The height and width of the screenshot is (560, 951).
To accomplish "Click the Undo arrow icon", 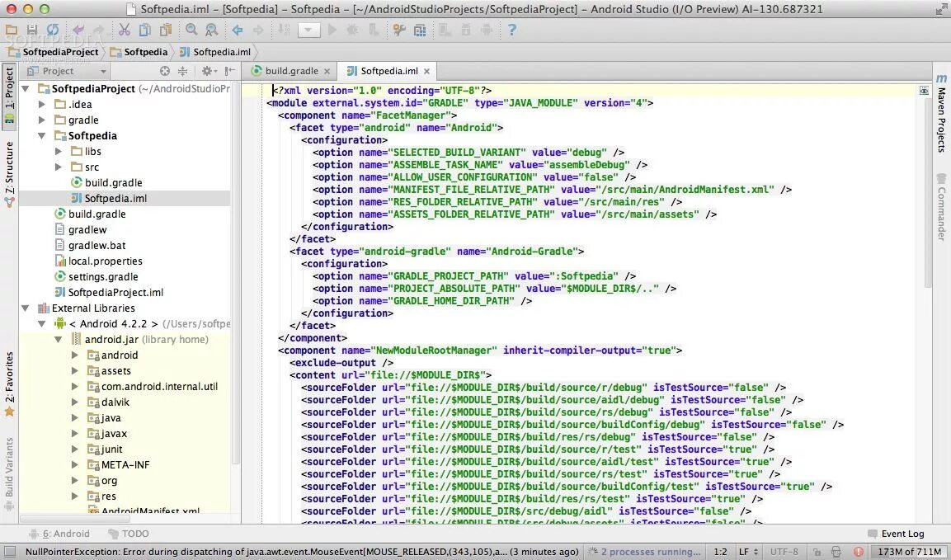I will pyautogui.click(x=78, y=30).
